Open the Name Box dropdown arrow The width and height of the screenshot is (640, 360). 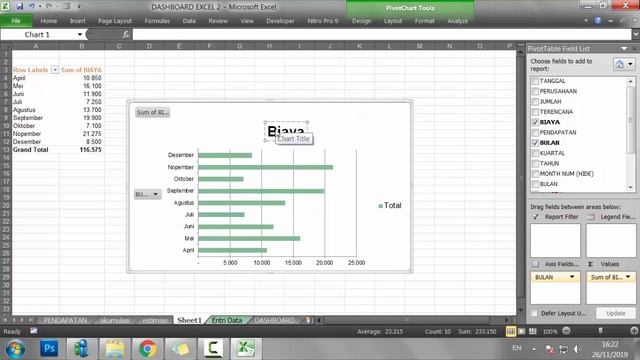(x=80, y=35)
